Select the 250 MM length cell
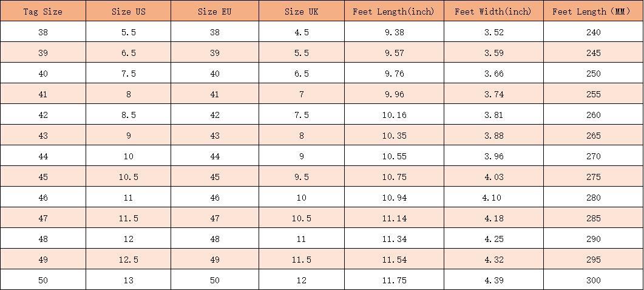This screenshot has height=290, width=644. (x=593, y=74)
